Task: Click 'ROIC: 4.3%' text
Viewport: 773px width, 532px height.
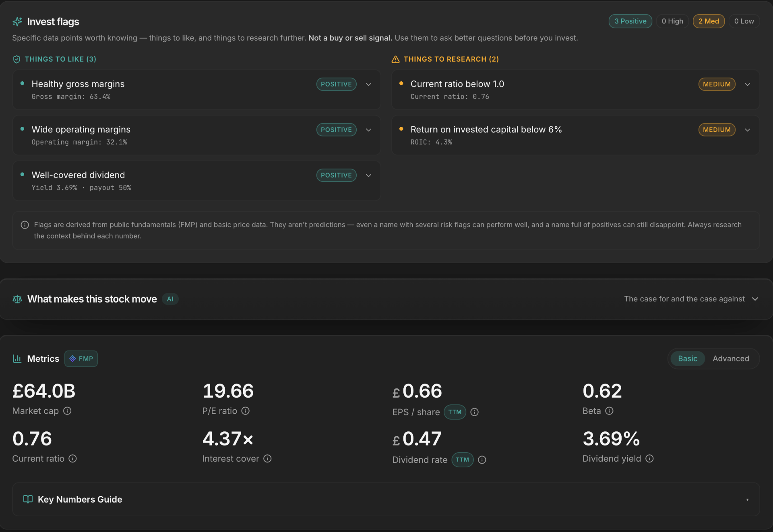Action: 431,142
